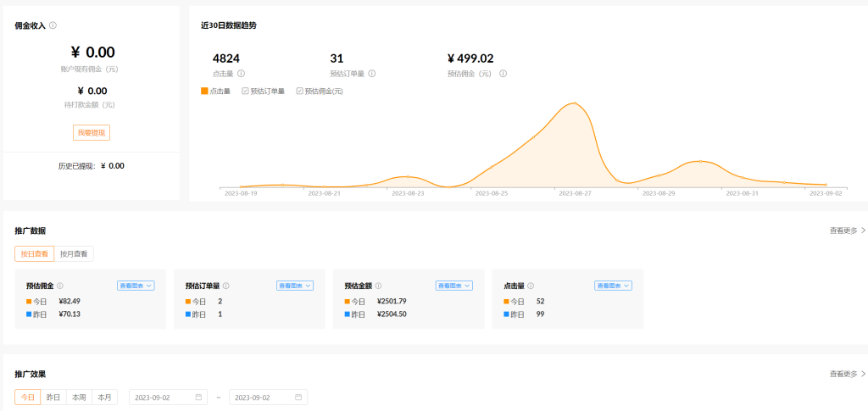Viewport: 868px width, 411px height.
Task: Click the arrow beside 查看更多 in 推广数据
Action: click(863, 230)
